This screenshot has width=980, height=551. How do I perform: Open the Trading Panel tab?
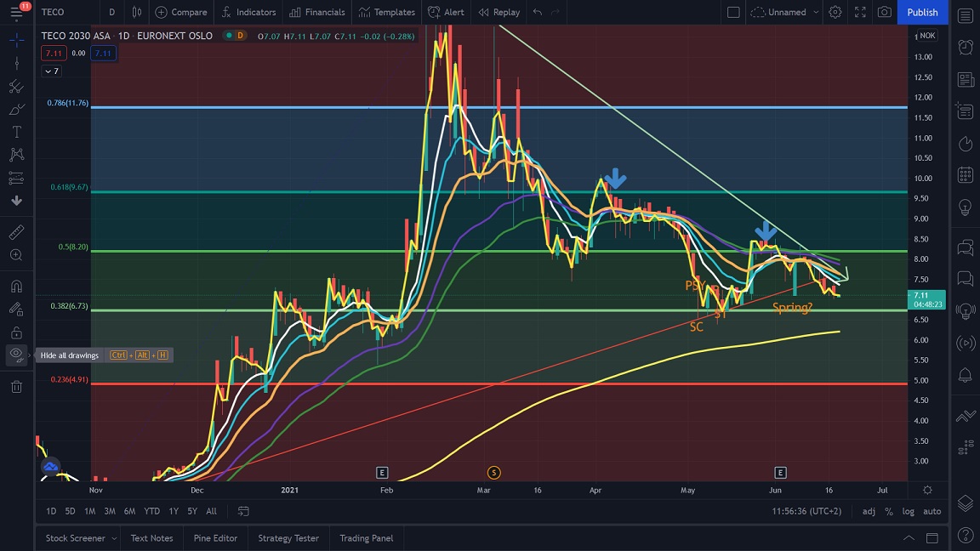pyautogui.click(x=367, y=538)
